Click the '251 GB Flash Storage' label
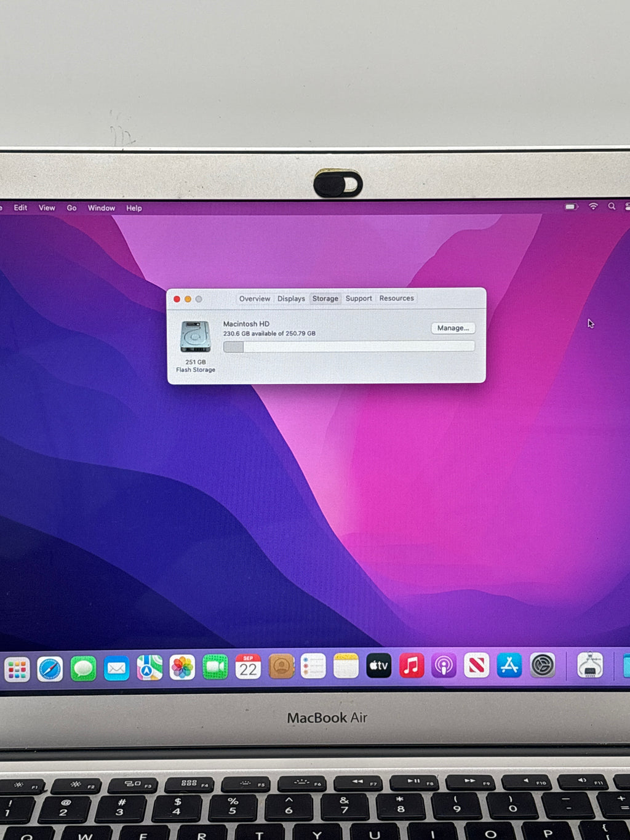The height and width of the screenshot is (840, 630). (x=196, y=366)
